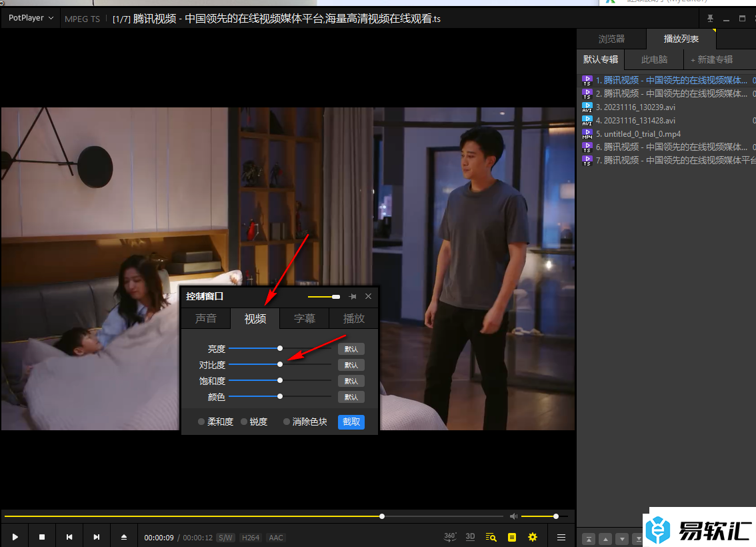Click the MPEG TS format label
Screen dimensions: 756x547
click(x=82, y=19)
